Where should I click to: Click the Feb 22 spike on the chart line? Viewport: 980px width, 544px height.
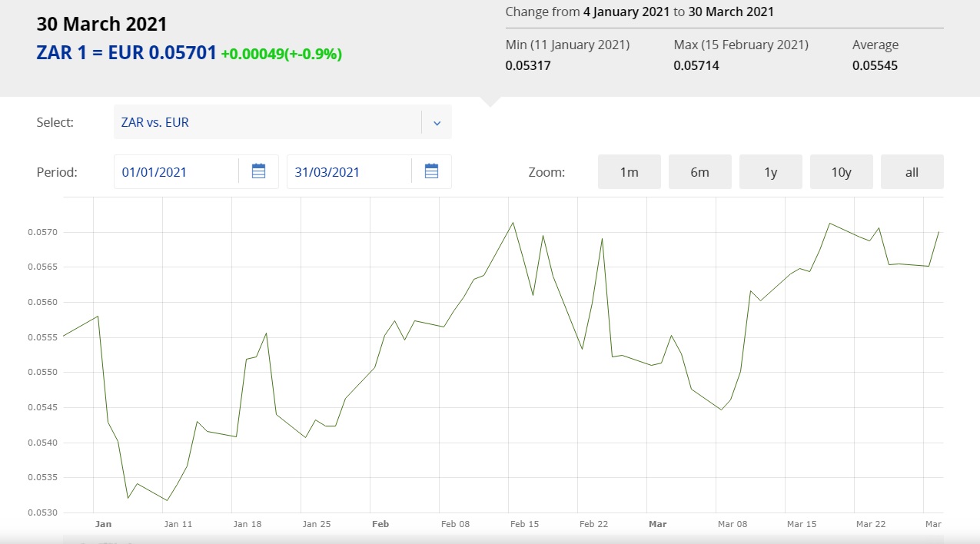(602, 238)
